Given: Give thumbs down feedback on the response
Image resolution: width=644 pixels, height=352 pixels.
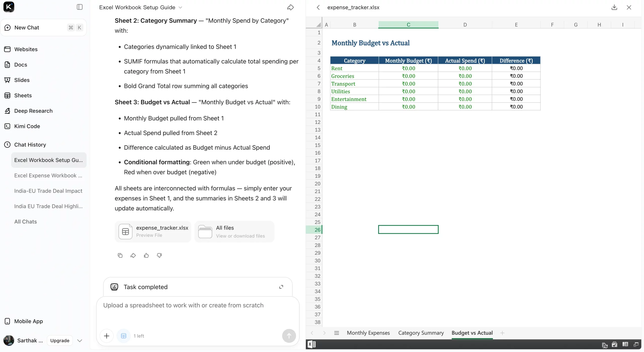Looking at the screenshot, I should pos(159,255).
